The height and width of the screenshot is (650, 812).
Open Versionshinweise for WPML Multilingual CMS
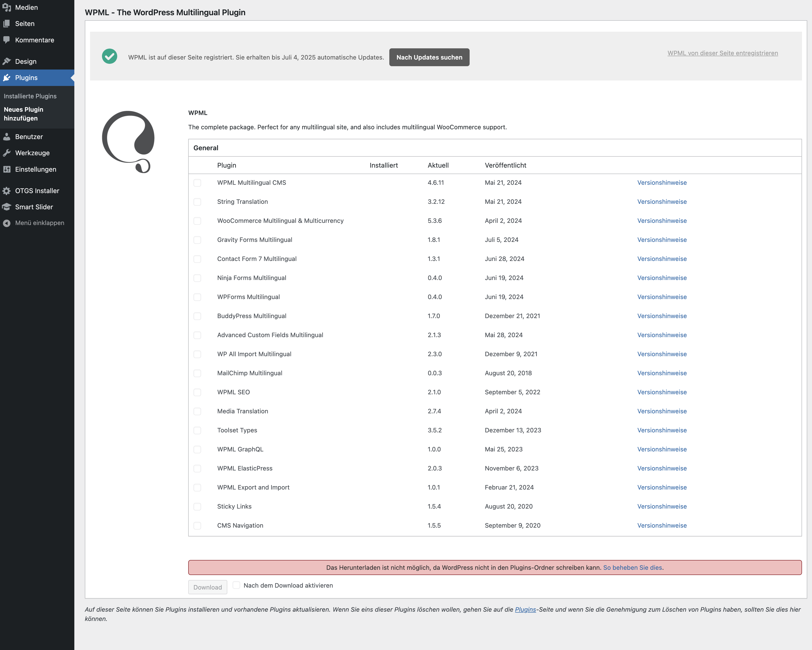[x=662, y=183]
